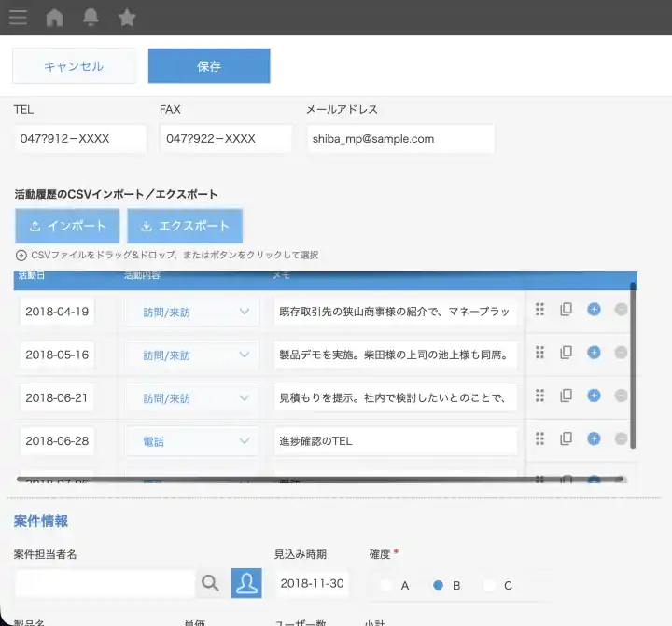
Task: Open the hamburger menu icon
Action: (18, 18)
